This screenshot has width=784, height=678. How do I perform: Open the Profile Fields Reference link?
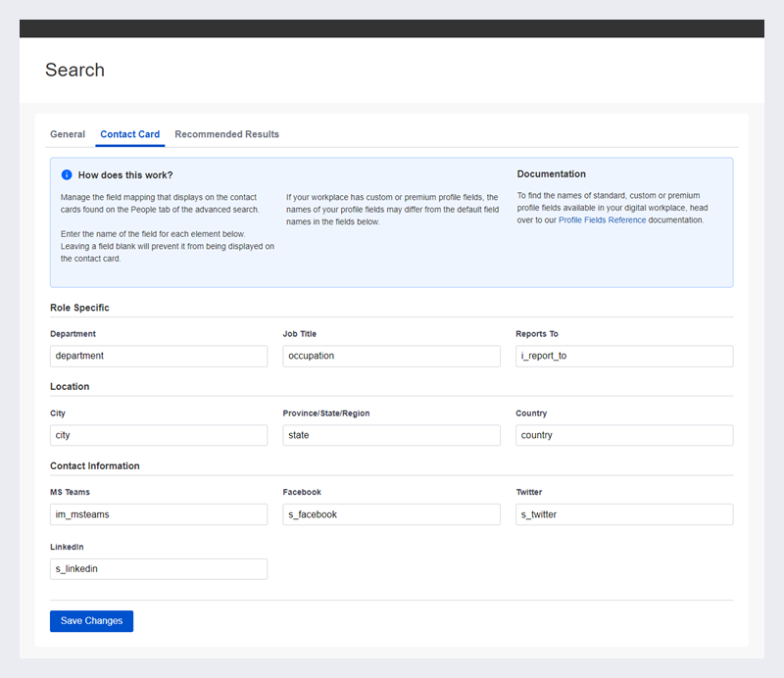[602, 220]
